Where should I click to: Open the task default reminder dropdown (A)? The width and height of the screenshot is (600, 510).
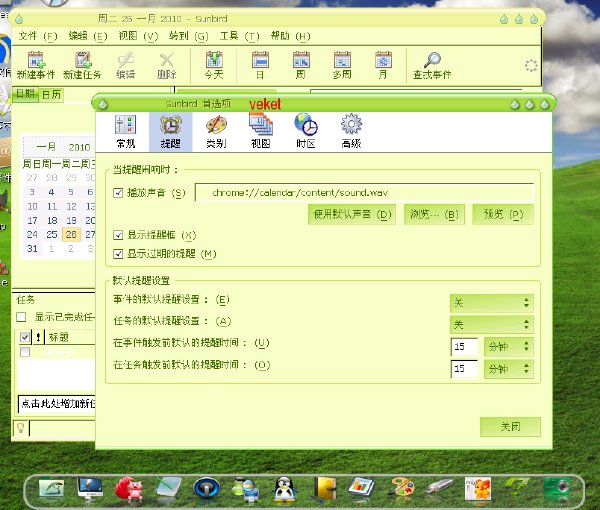point(492,324)
